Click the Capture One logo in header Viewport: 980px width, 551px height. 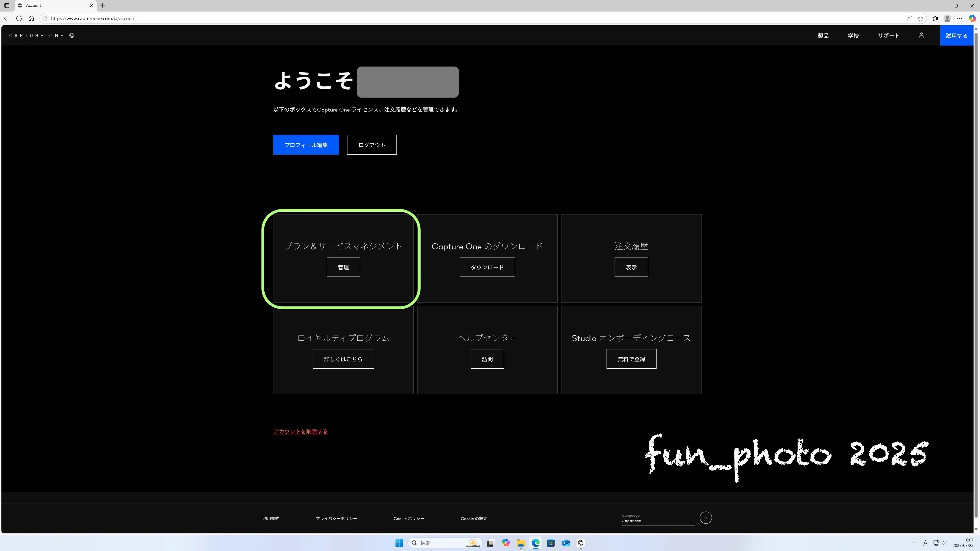coord(42,36)
